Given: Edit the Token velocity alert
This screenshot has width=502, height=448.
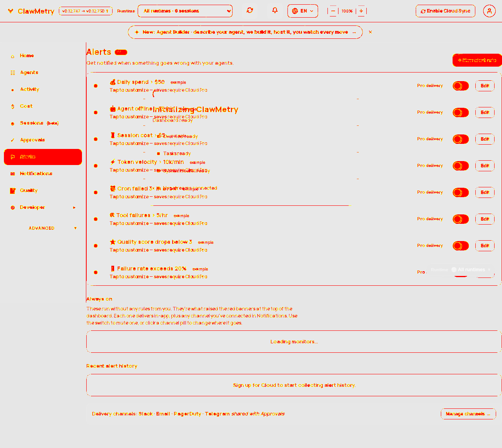Looking at the screenshot, I should (485, 166).
